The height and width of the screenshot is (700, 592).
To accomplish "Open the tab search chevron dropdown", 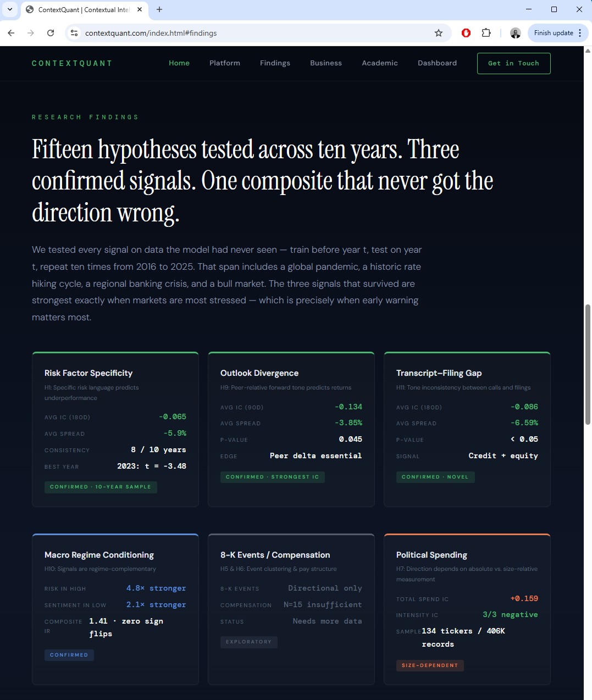I will click(x=9, y=9).
